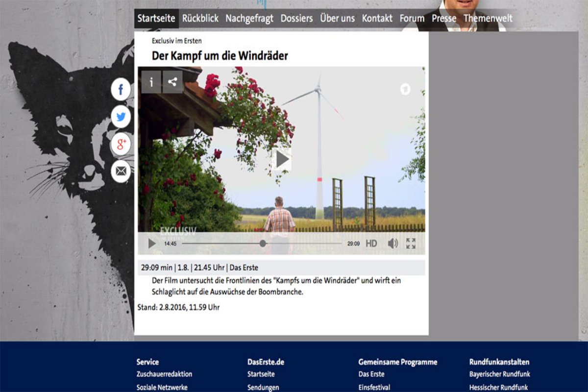This screenshot has height=392, width=588.
Task: Open Zuschauerredaktion footer link
Action: tap(164, 374)
